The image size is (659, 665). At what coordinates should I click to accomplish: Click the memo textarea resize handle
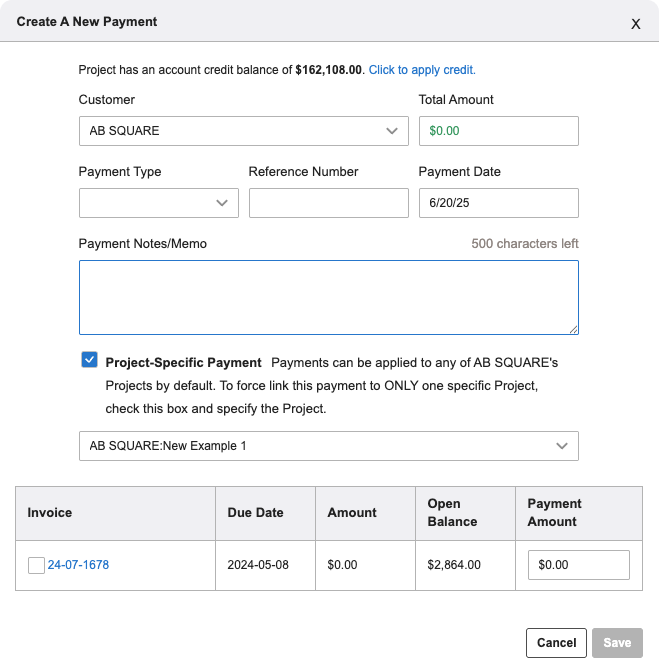573,329
